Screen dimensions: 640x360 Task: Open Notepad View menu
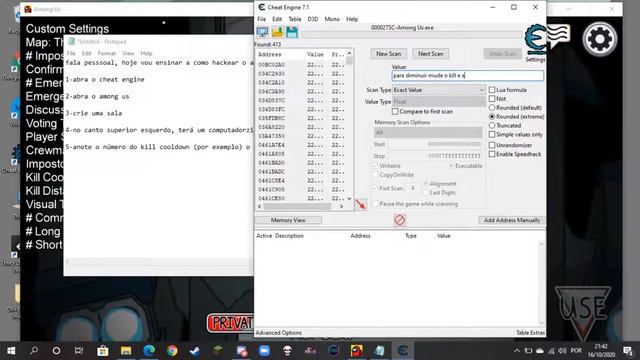[x=128, y=53]
